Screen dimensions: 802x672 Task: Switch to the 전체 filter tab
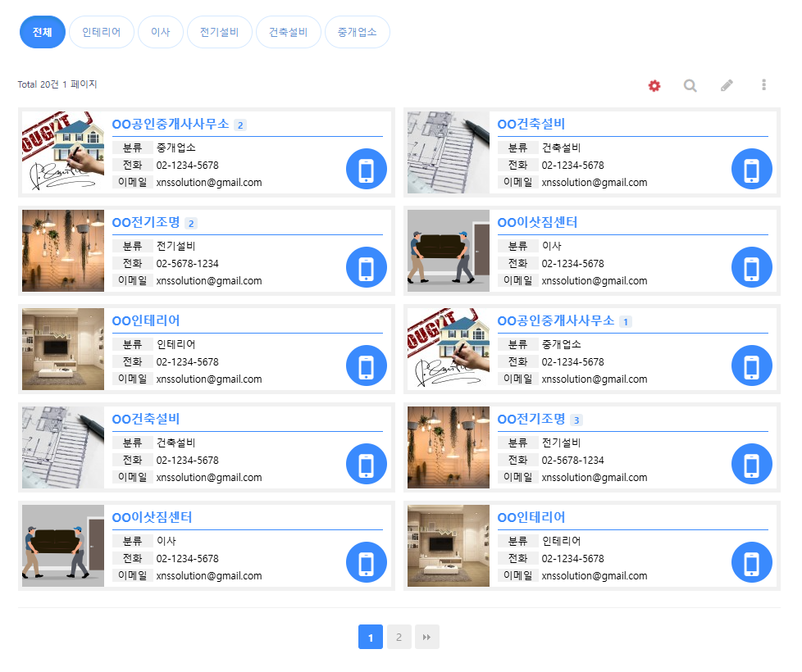pos(42,32)
